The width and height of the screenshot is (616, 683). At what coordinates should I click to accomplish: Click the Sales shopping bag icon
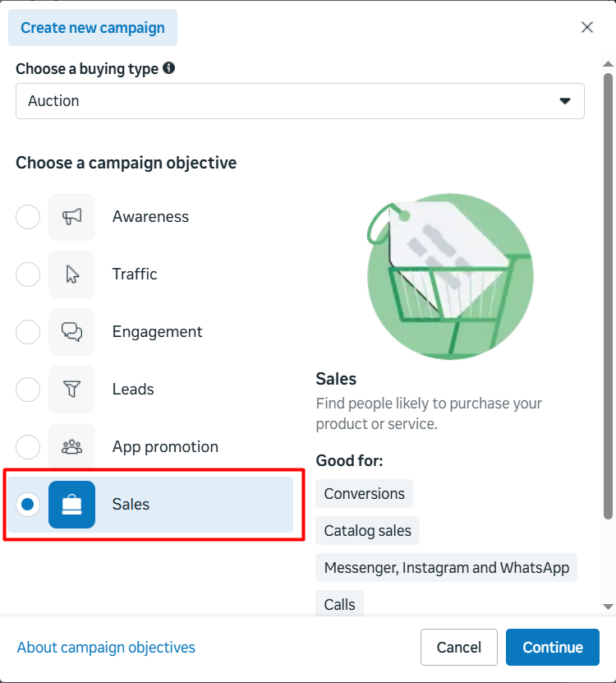click(x=71, y=505)
